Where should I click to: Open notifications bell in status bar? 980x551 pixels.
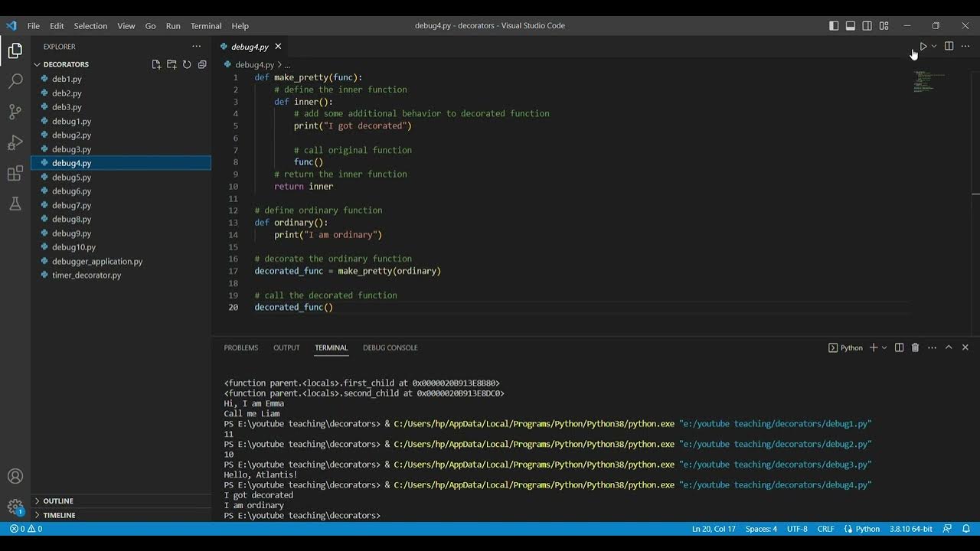[x=965, y=529]
